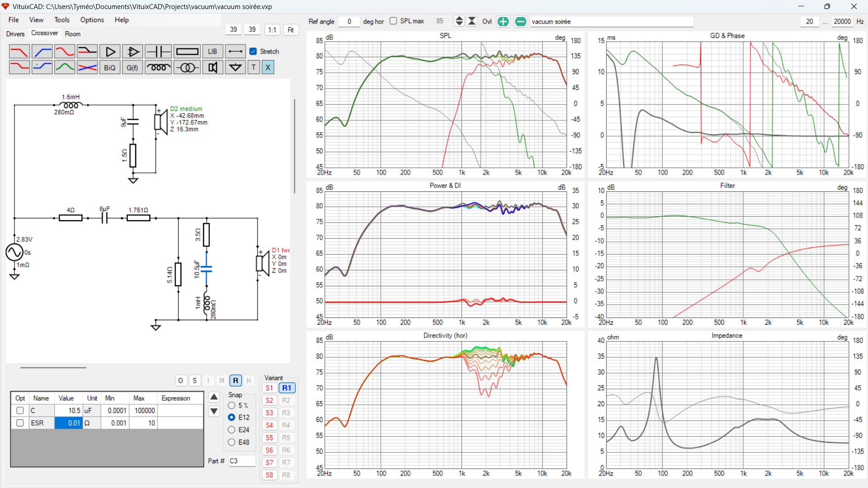Click the 20000 Hz upper frequency field
Image resolution: width=868 pixels, height=488 pixels.
pyautogui.click(x=842, y=21)
